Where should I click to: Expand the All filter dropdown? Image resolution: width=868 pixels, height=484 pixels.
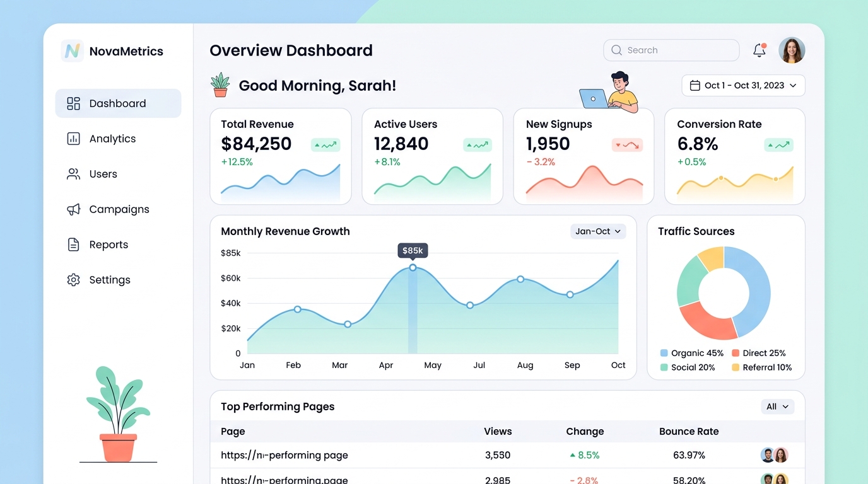pos(777,406)
